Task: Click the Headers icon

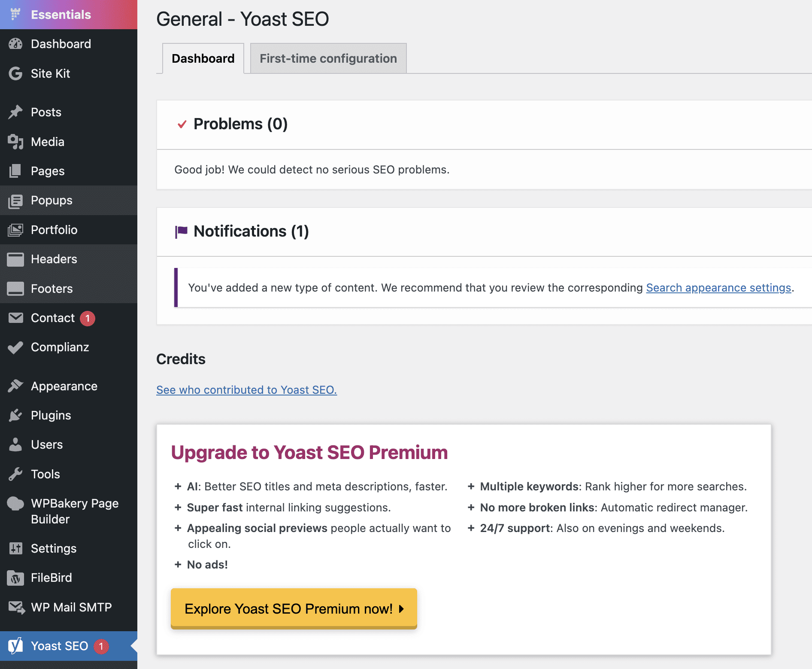Action: pyautogui.click(x=15, y=259)
